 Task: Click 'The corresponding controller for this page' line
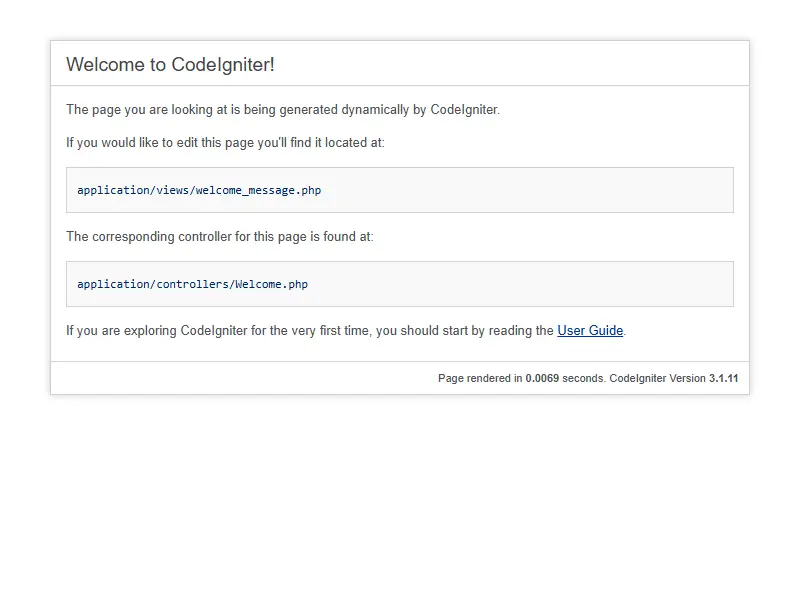(219, 237)
